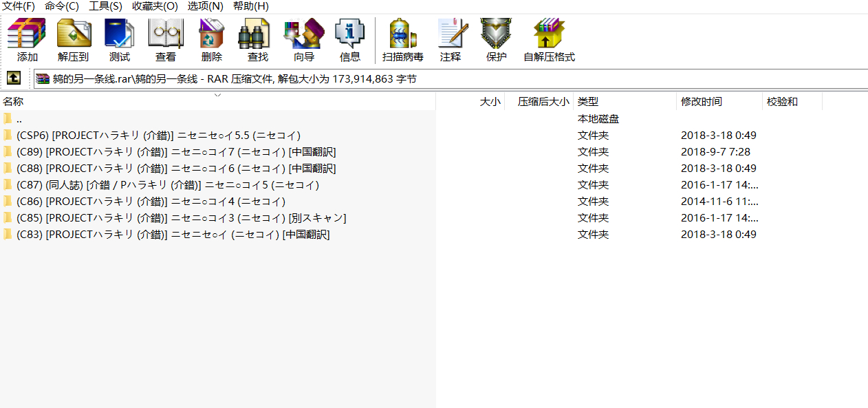
Task: Click date 2014-11-6 cell in (C86) row
Action: click(x=719, y=202)
